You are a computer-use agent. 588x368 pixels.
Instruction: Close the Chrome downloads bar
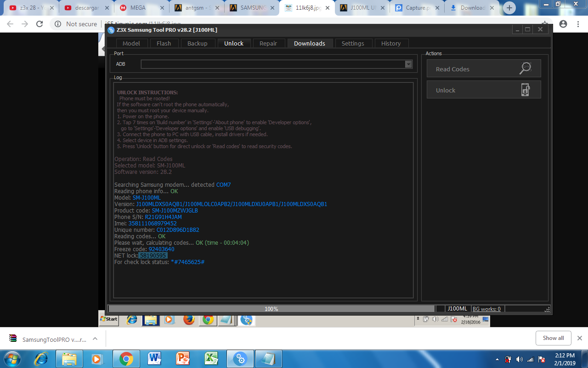tap(580, 338)
